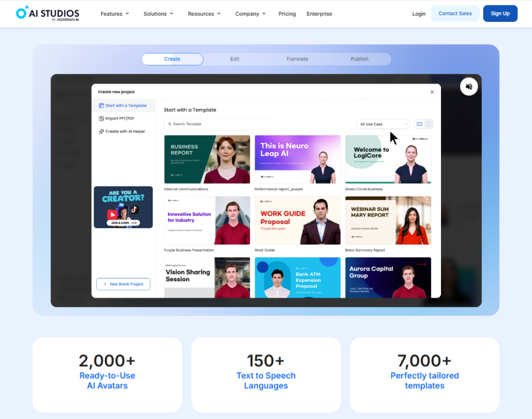
Task: Click the Work Guide caption text
Action: tap(264, 250)
